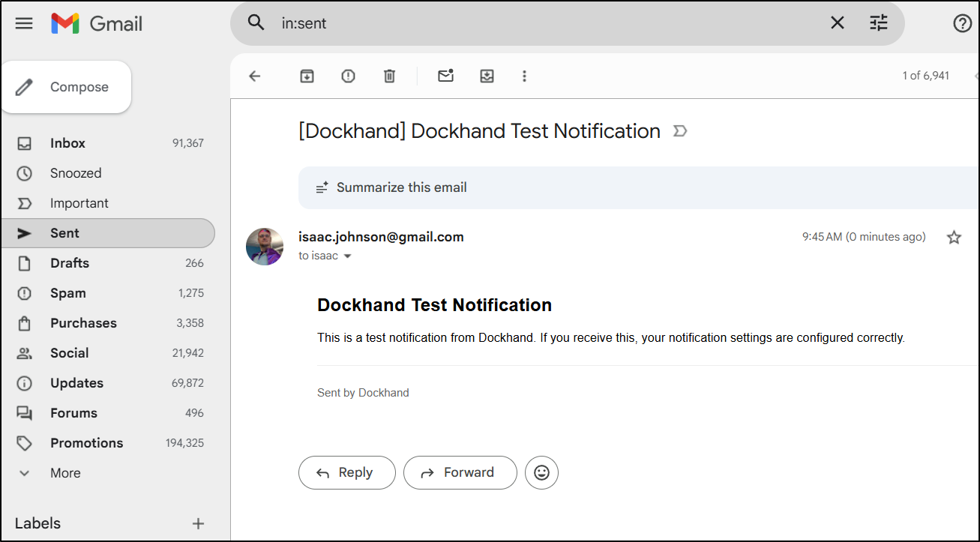Open the emoji reaction picker

[541, 473]
